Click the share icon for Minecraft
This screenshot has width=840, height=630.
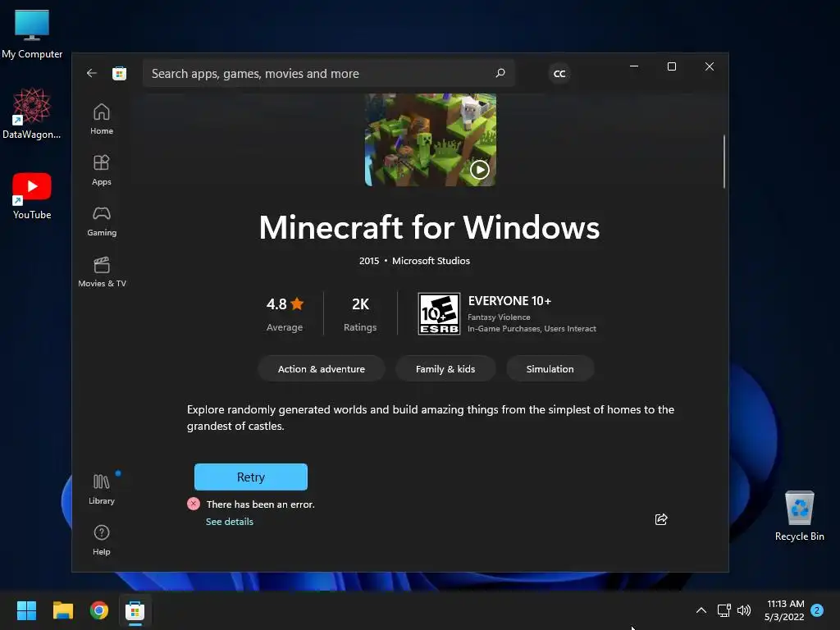pyautogui.click(x=661, y=519)
